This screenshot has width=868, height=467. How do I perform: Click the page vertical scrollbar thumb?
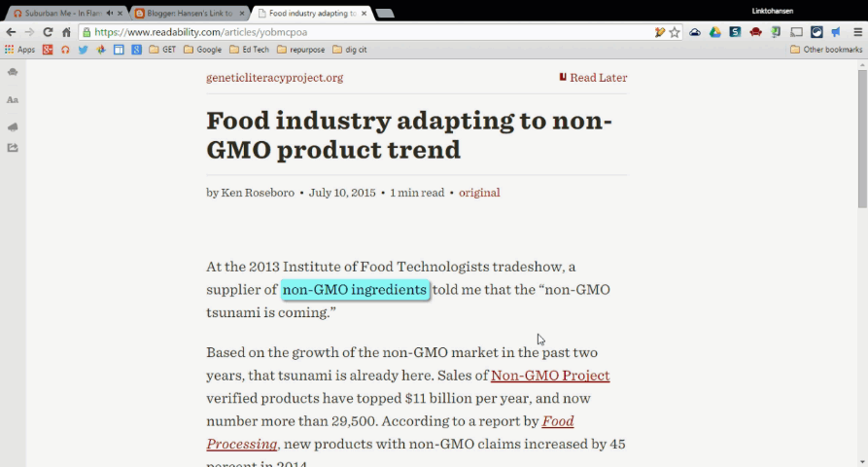pos(862,136)
